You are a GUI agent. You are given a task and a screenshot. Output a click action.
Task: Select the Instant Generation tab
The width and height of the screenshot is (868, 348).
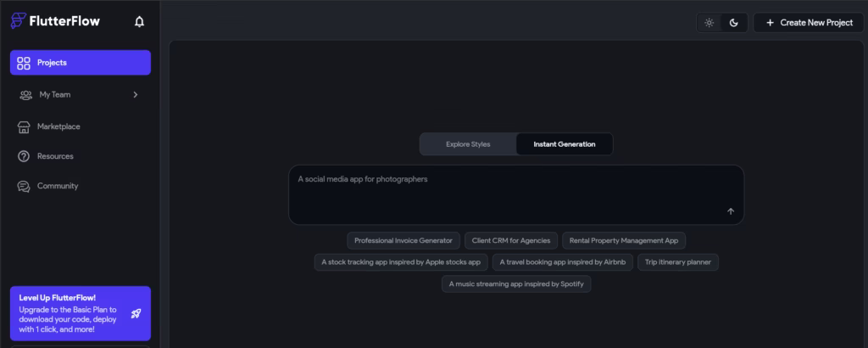click(565, 144)
